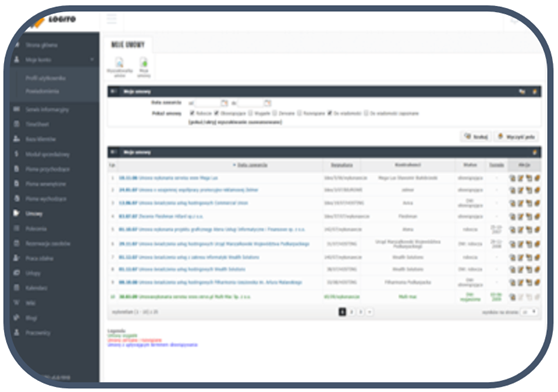Click the Wyczyść pola button
The height and width of the screenshot is (392, 558).
516,137
